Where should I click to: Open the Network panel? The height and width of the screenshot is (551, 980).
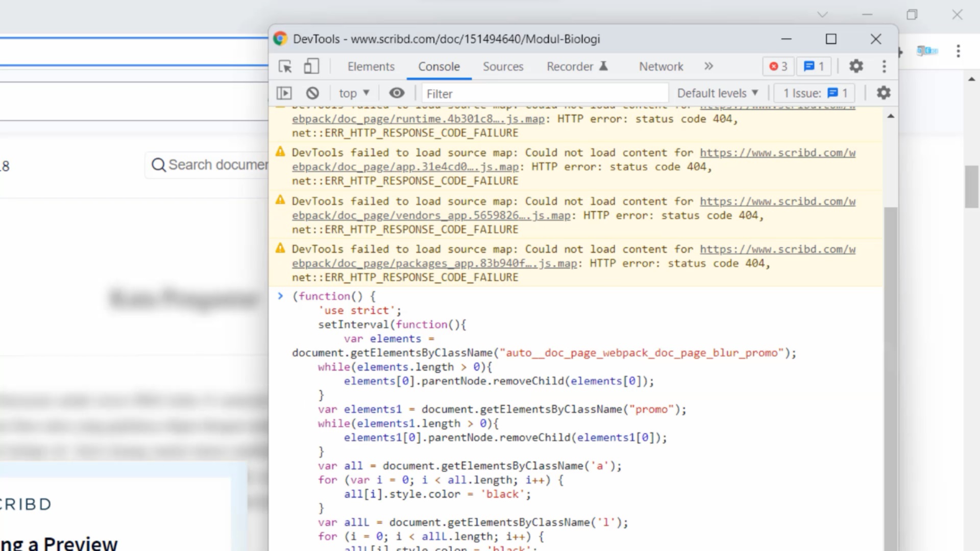(660, 66)
